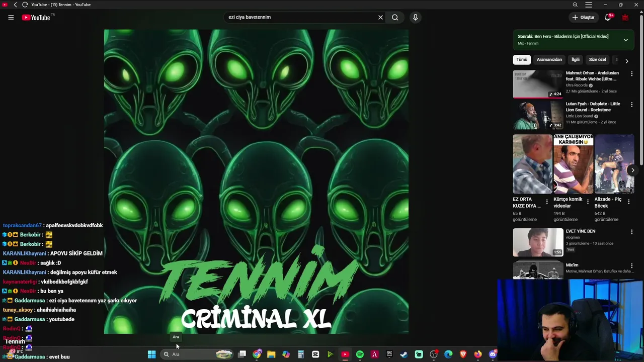Open OBS Studio from the taskbar
This screenshot has width=644, height=362.
tap(434, 354)
